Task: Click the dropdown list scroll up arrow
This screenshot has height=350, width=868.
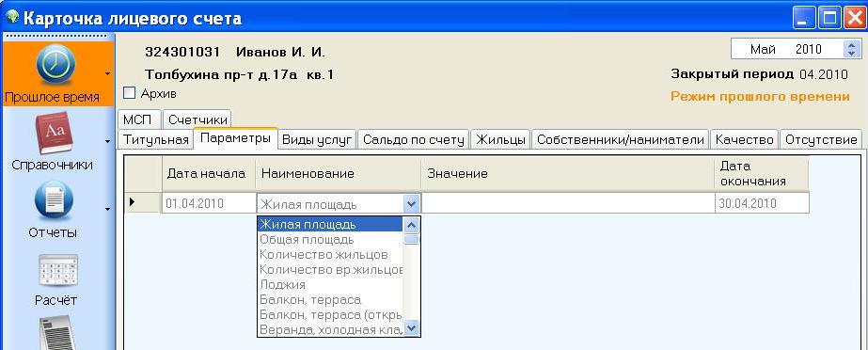Action: (x=411, y=225)
